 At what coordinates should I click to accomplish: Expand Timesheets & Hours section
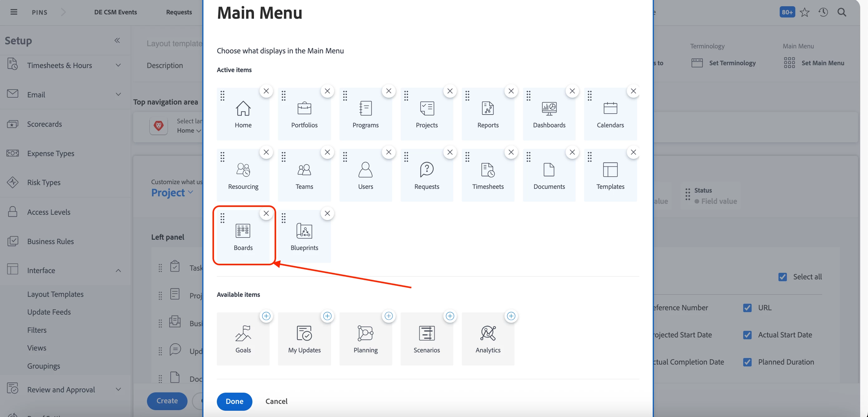point(118,65)
